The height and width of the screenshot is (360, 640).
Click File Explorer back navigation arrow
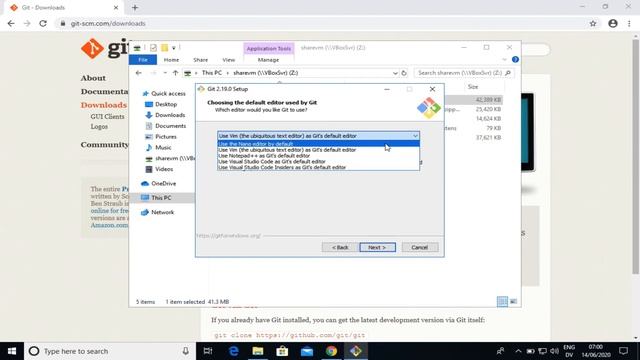(139, 73)
